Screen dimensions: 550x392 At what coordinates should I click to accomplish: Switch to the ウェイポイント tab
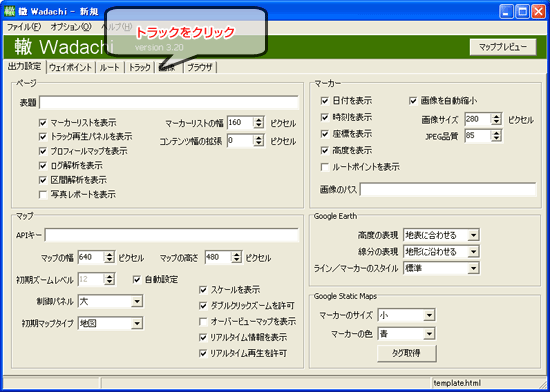(x=71, y=67)
